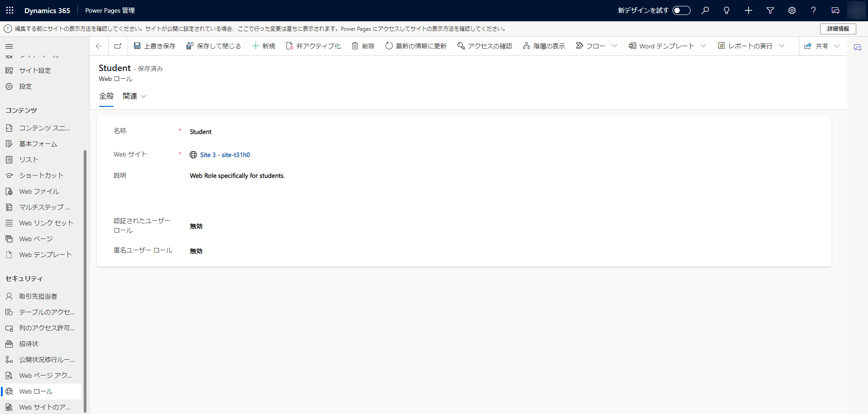Open the 関連 tab menu
The height and width of the screenshot is (414, 868).
point(134,96)
